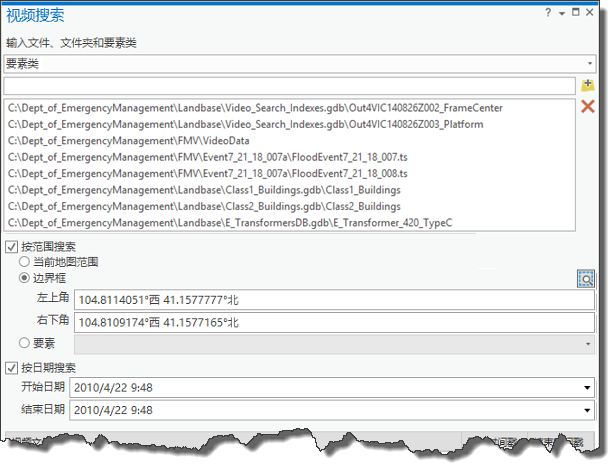Image resolution: width=615 pixels, height=476 pixels.
Task: Close the 视频搜索 pane
Action: click(588, 13)
